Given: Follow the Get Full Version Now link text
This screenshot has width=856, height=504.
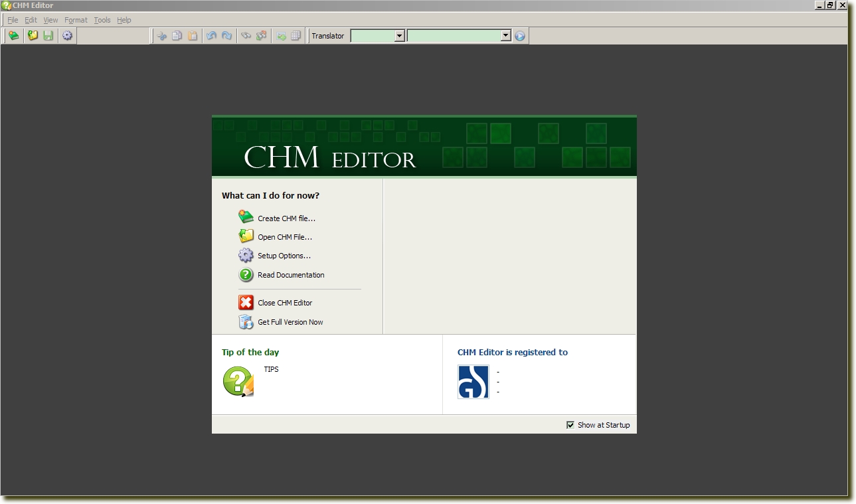Looking at the screenshot, I should coord(290,322).
